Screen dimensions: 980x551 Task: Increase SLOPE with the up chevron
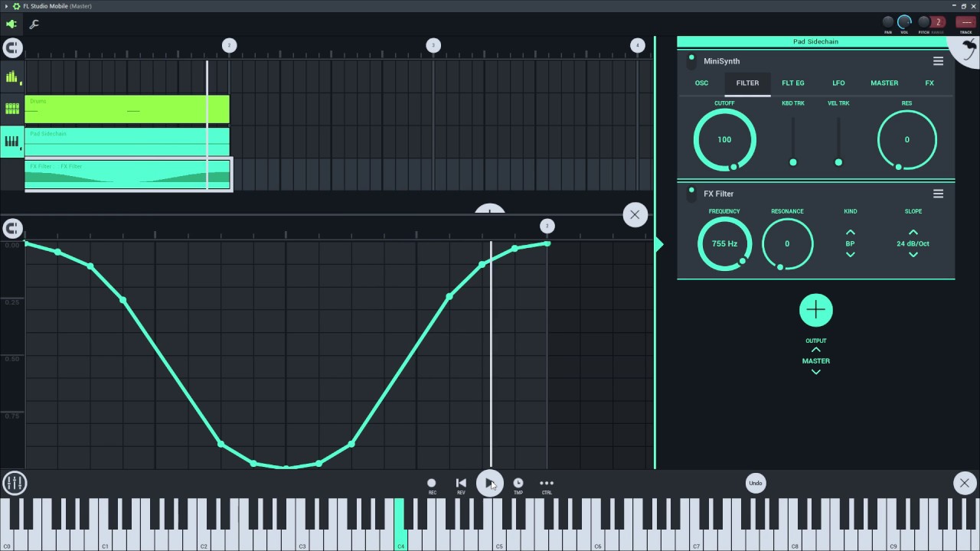point(913,232)
